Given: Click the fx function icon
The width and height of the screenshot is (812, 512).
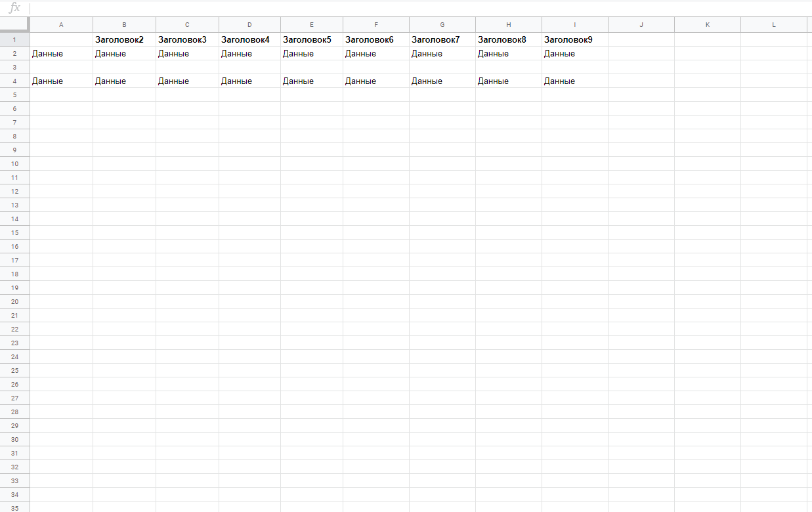Looking at the screenshot, I should [14, 9].
